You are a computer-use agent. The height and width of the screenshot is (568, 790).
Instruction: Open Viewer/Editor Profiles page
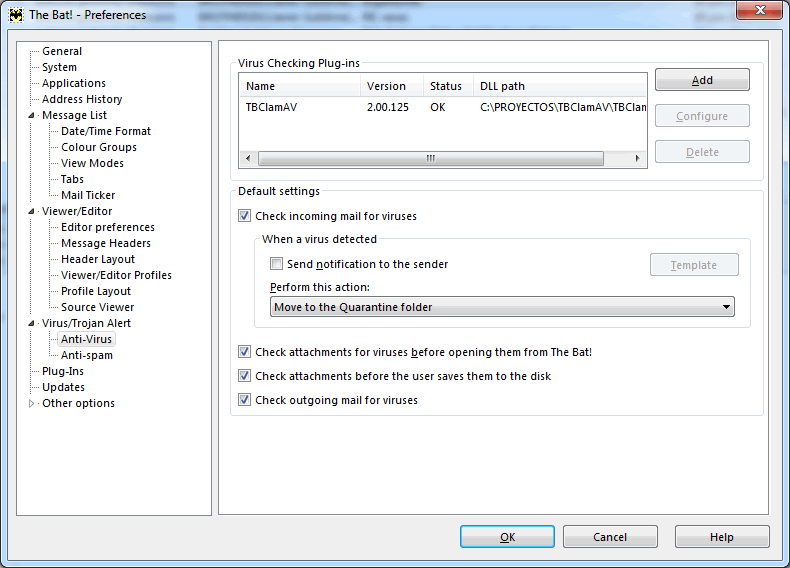click(116, 275)
